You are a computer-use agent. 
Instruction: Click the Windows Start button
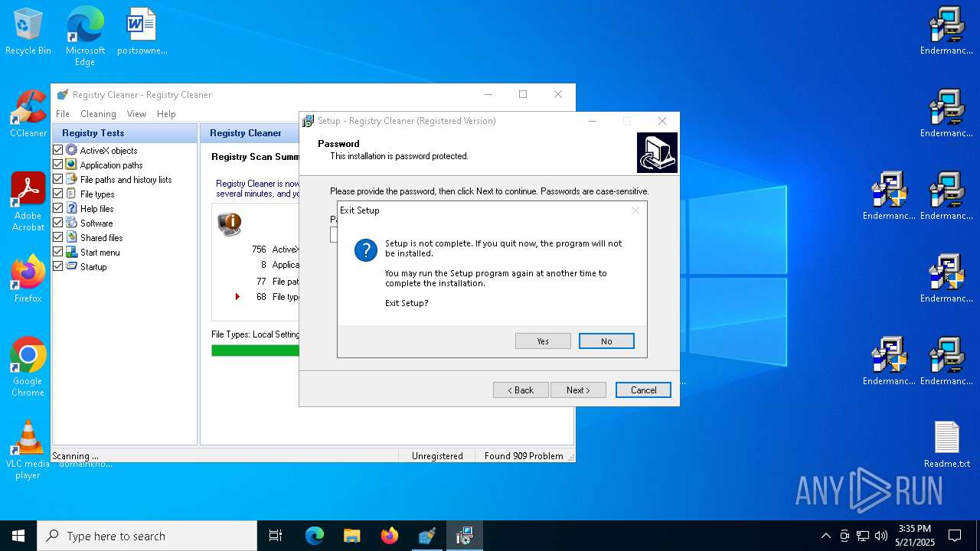(x=18, y=536)
